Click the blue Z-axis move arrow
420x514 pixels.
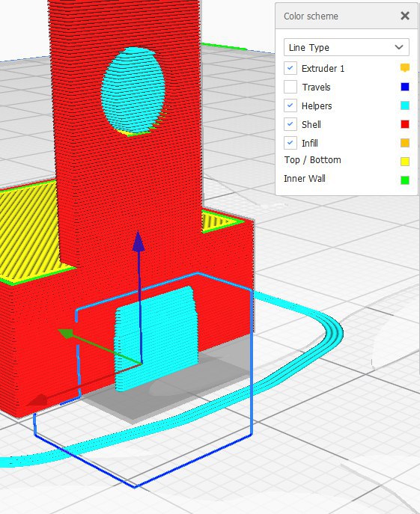pos(139,242)
